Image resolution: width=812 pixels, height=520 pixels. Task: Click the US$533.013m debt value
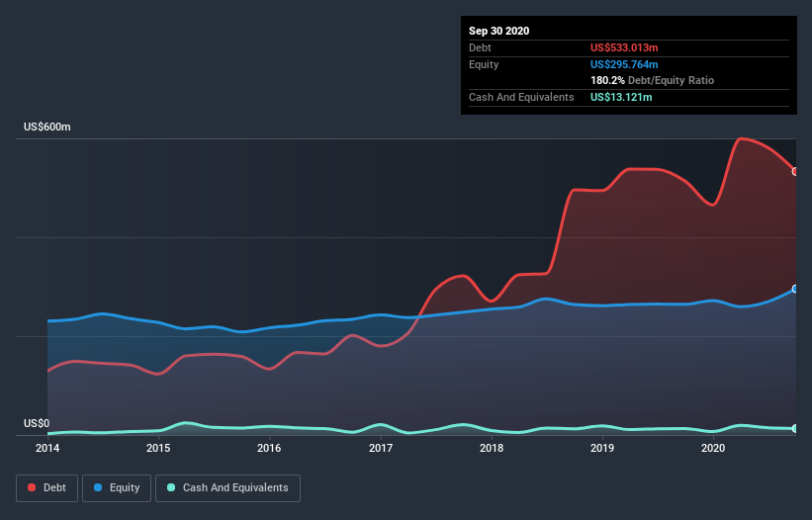click(x=624, y=47)
